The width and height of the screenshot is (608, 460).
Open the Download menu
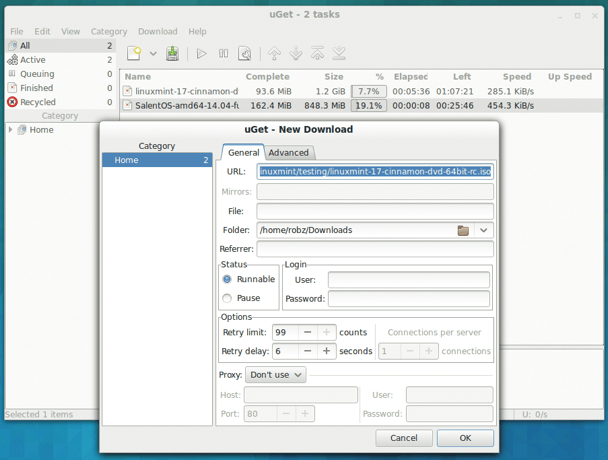[x=157, y=32]
